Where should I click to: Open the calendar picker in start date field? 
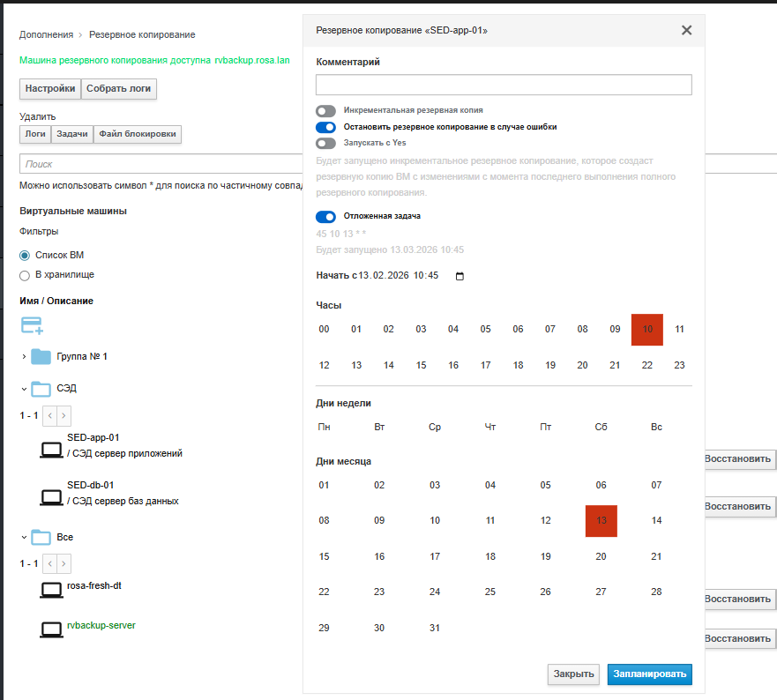[459, 276]
